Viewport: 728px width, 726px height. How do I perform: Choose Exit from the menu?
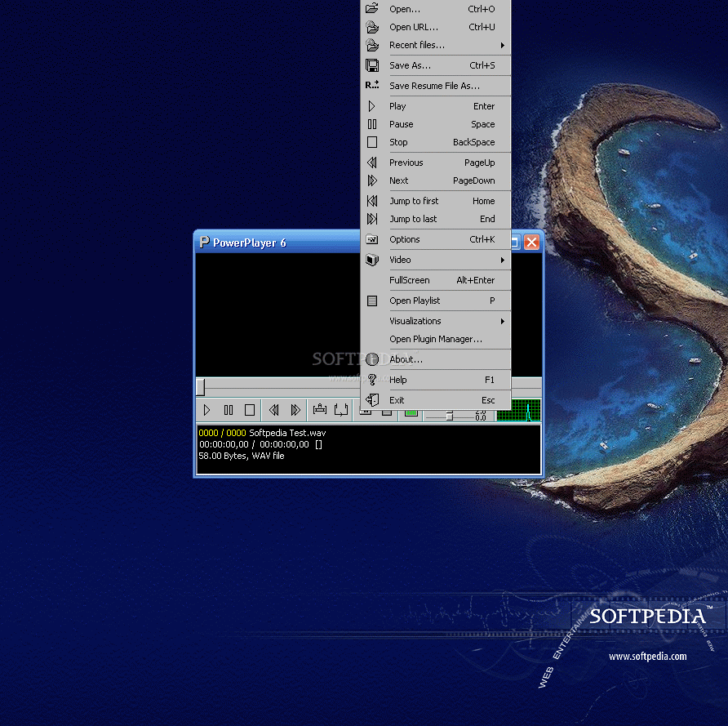click(x=436, y=400)
